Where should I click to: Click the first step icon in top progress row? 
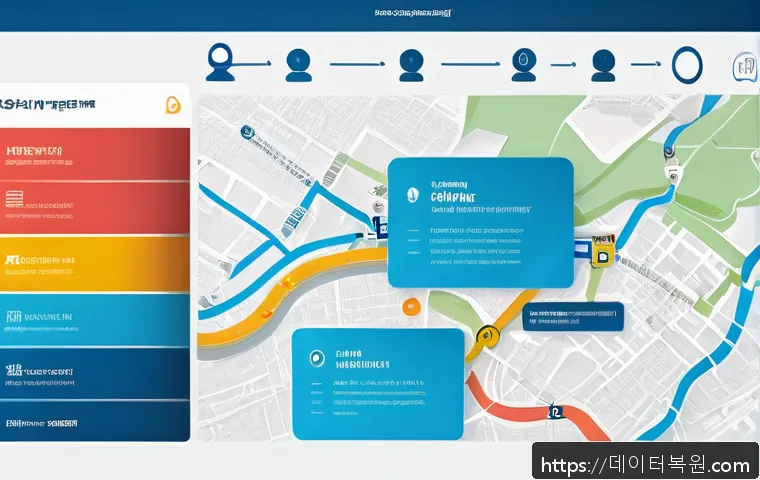[220, 62]
